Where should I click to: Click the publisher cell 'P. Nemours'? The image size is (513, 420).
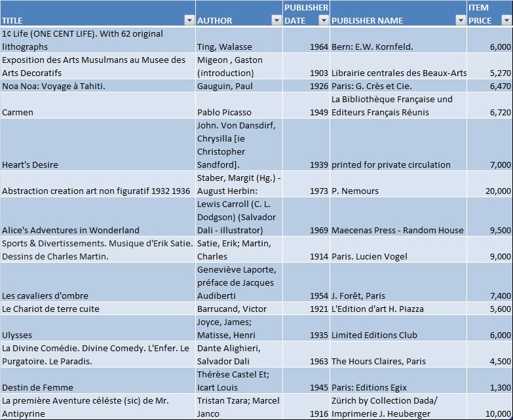(398, 184)
